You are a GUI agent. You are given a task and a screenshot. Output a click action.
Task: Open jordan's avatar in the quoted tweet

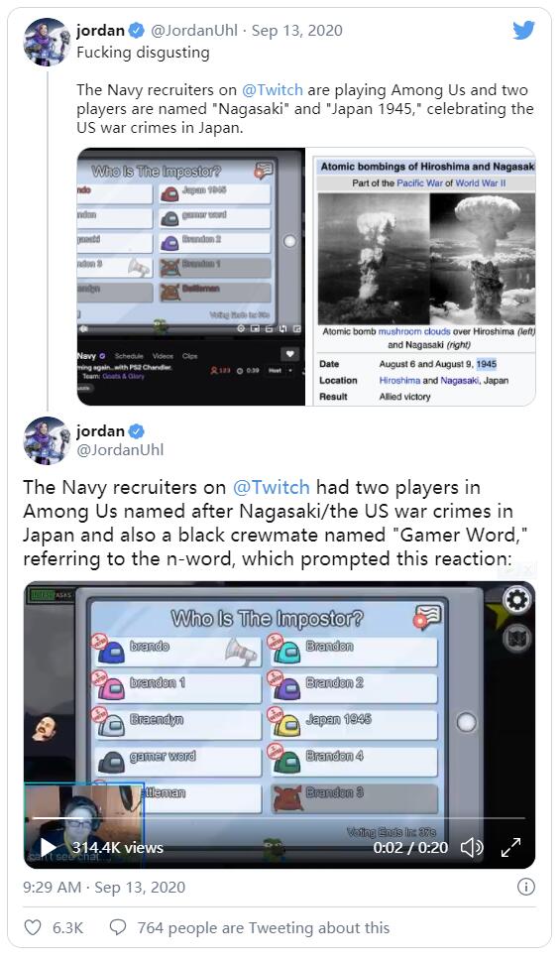click(48, 42)
